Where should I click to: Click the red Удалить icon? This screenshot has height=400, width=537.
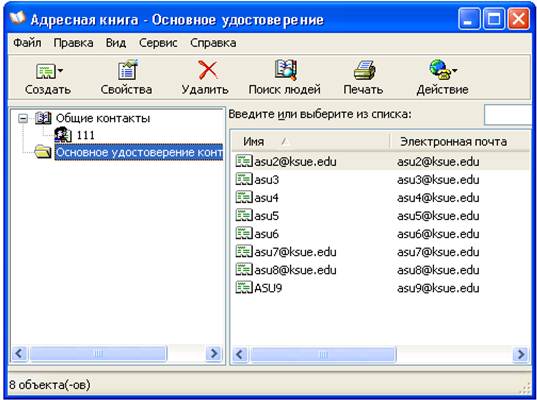pyautogui.click(x=208, y=70)
